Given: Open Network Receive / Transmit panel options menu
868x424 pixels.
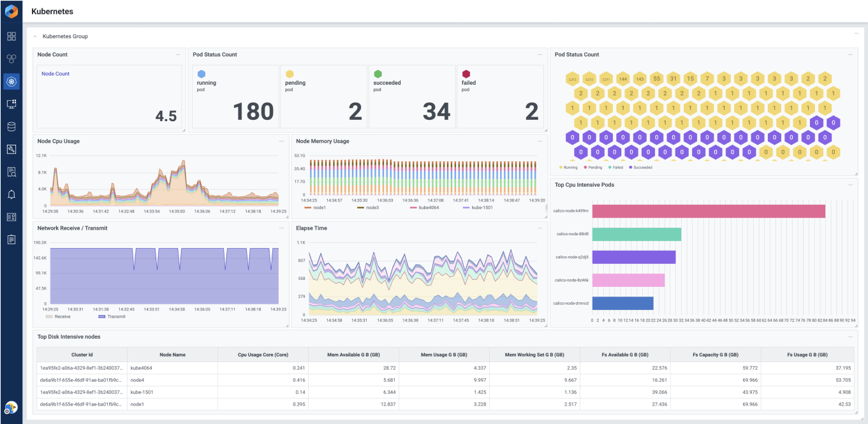Looking at the screenshot, I should (x=282, y=228).
